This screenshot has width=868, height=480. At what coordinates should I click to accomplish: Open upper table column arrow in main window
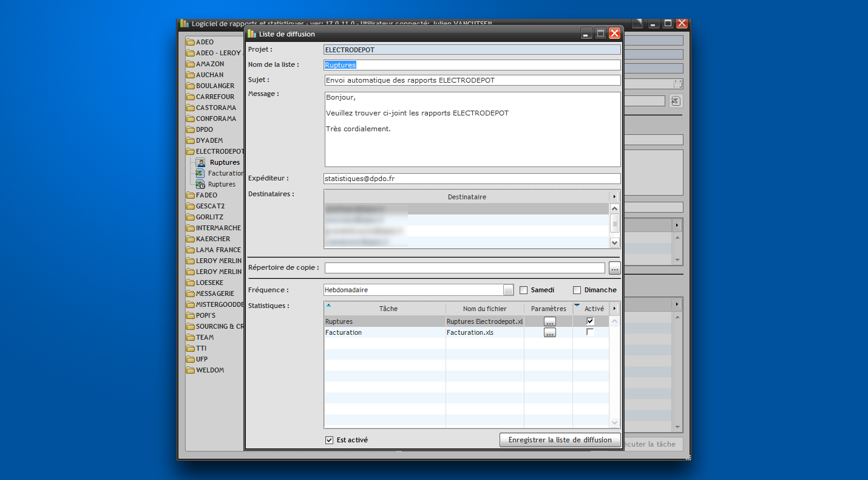(677, 225)
